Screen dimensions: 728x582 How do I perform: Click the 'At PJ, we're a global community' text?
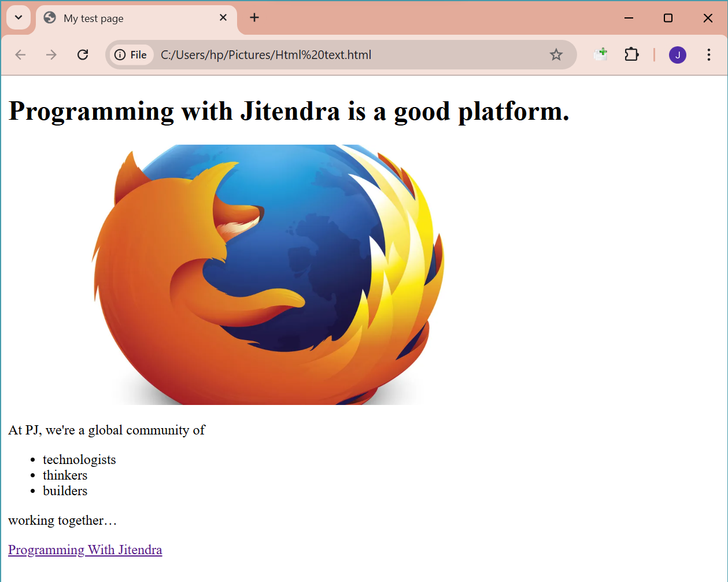pos(107,430)
